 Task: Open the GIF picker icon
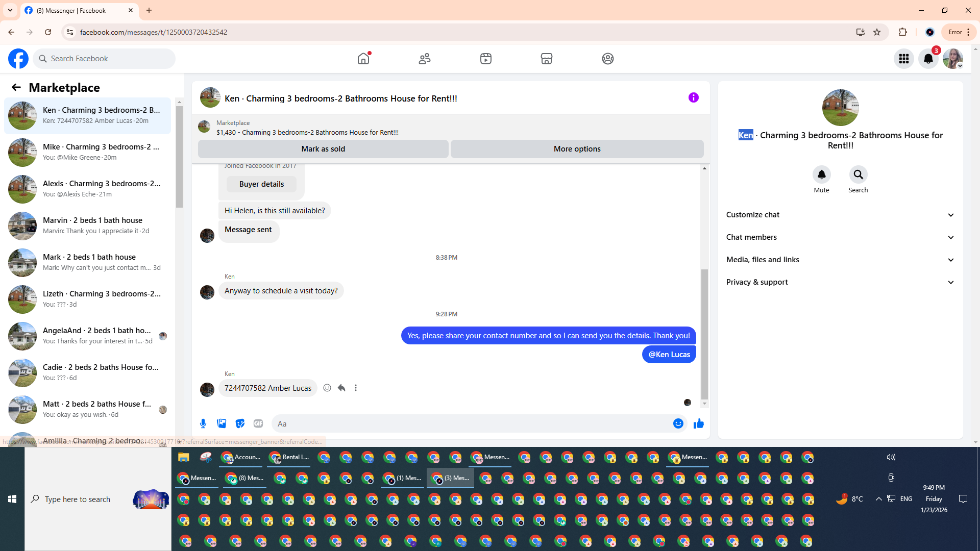[258, 423]
